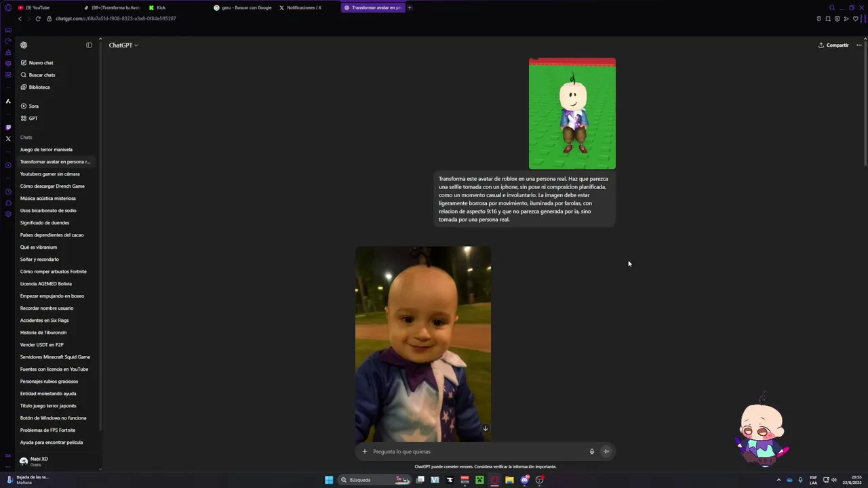Click the browser pin icon in toolbar
Image resolution: width=868 pixels, height=488 pixels.
pyautogui.click(x=819, y=18)
